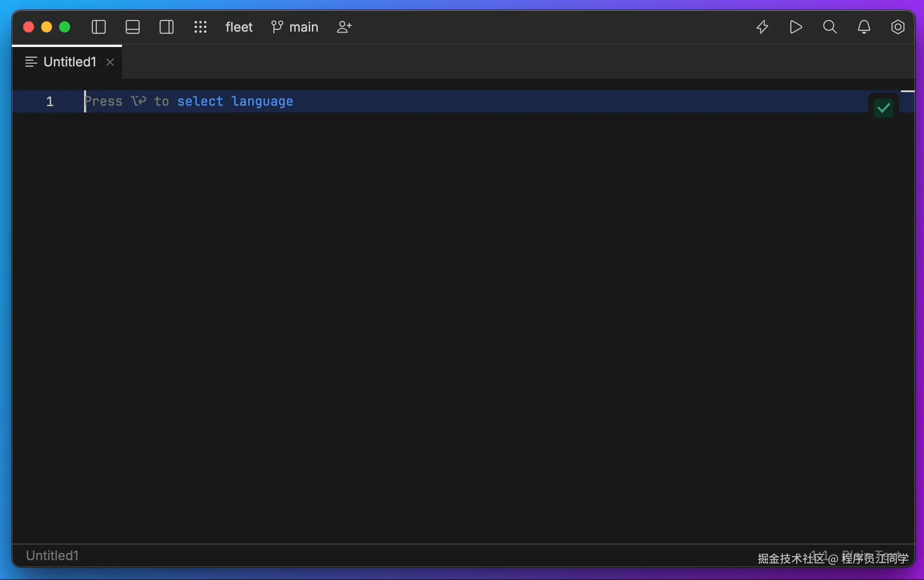Open the tools grid menu icon
Image resolution: width=924 pixels, height=580 pixels.
200,27
